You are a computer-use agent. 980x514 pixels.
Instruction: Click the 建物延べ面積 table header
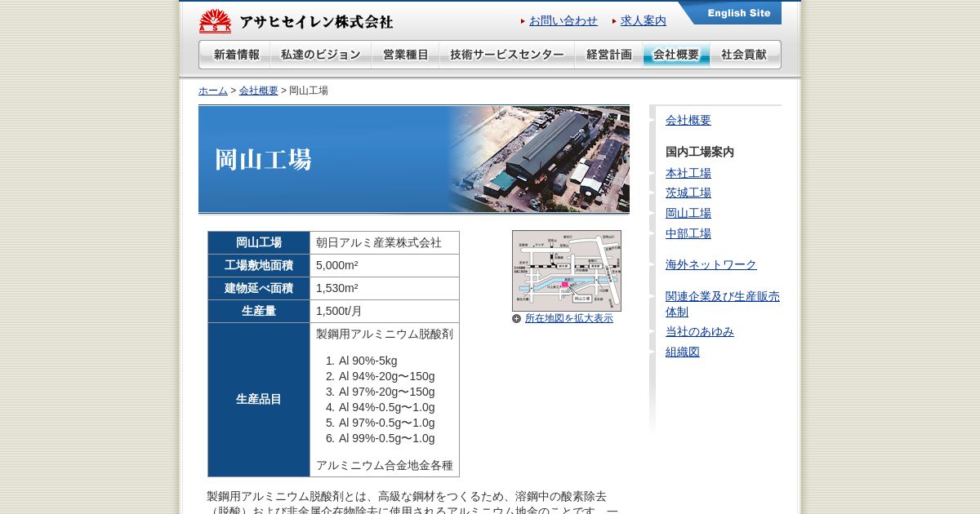click(259, 288)
